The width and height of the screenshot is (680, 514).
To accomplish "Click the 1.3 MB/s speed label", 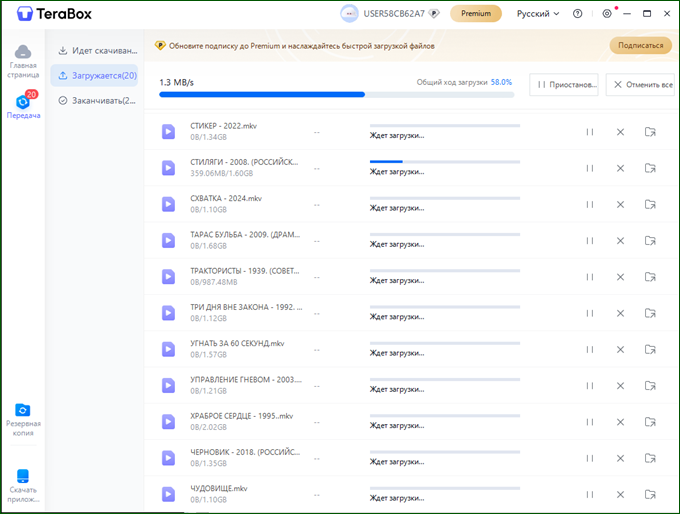I will (x=177, y=82).
